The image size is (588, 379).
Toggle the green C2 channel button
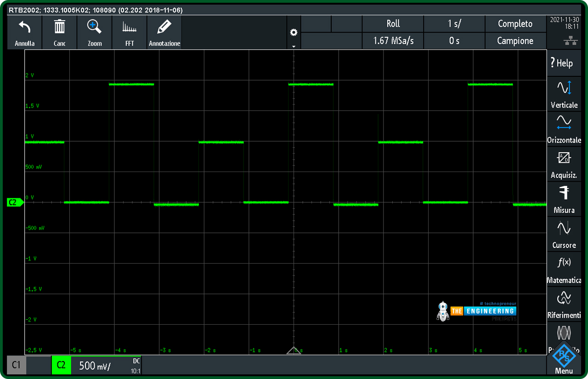pos(61,365)
